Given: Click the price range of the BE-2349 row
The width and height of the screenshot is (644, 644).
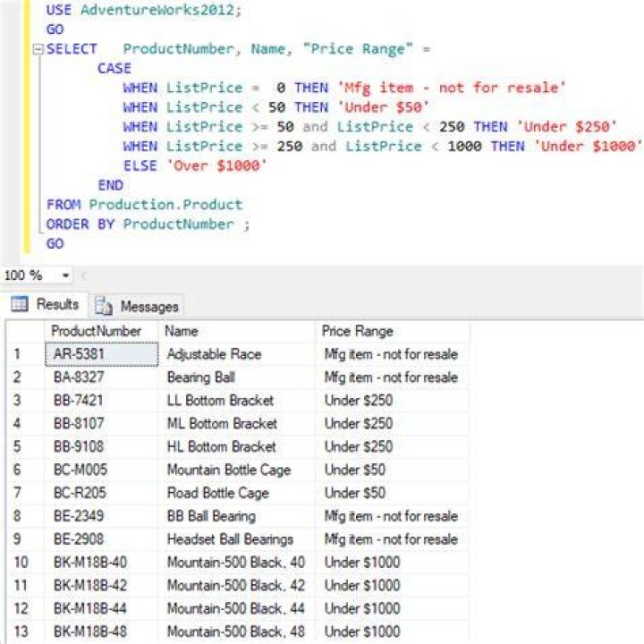Looking at the screenshot, I should [x=393, y=516].
